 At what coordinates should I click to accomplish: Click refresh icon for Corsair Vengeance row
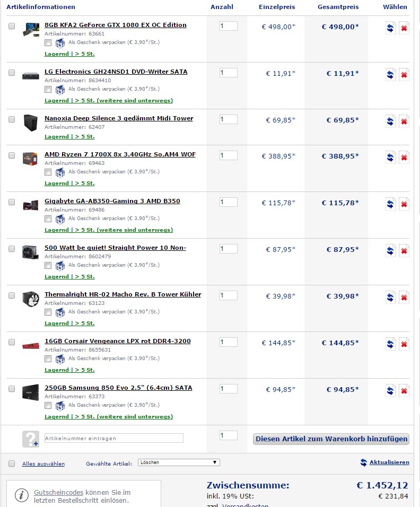[391, 344]
